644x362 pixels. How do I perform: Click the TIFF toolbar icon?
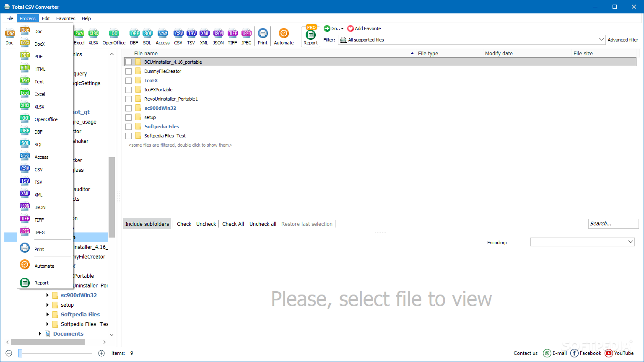pyautogui.click(x=233, y=37)
